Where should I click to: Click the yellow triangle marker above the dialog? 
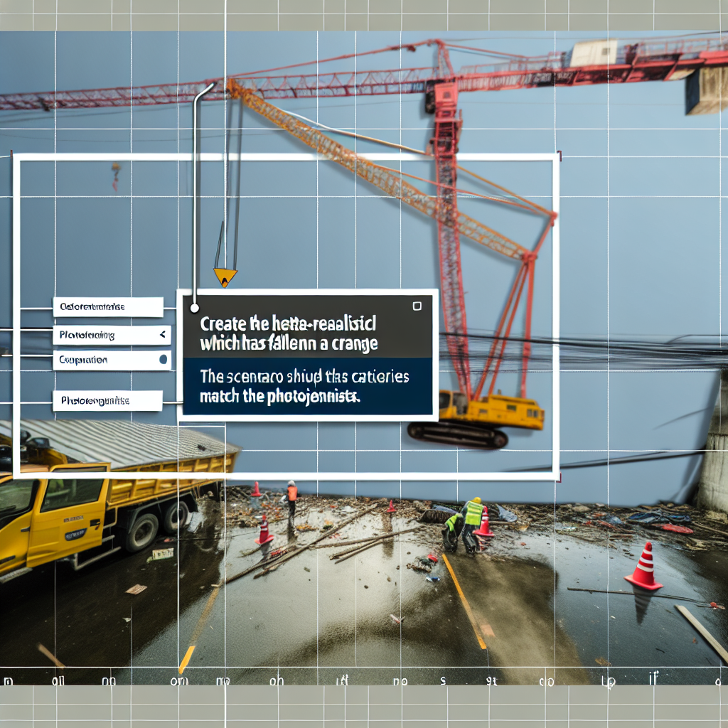[225, 277]
